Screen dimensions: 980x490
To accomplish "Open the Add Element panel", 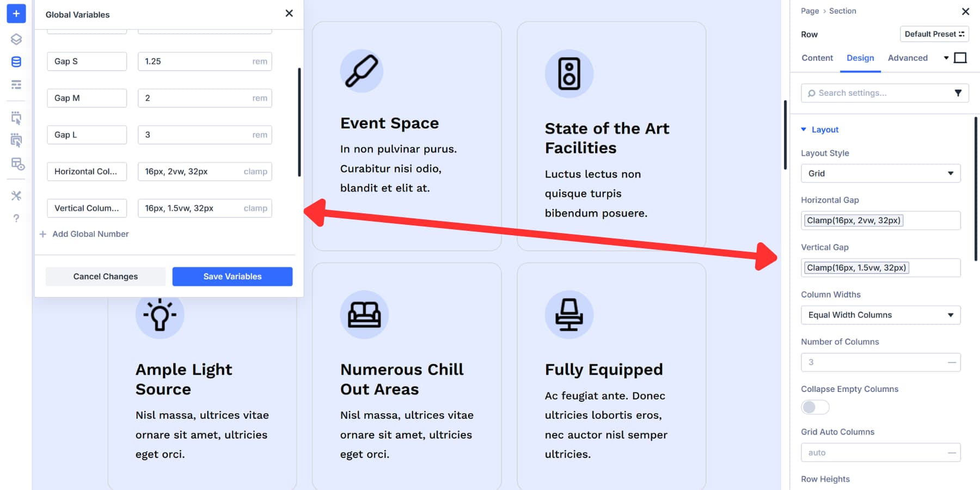I will click(16, 14).
